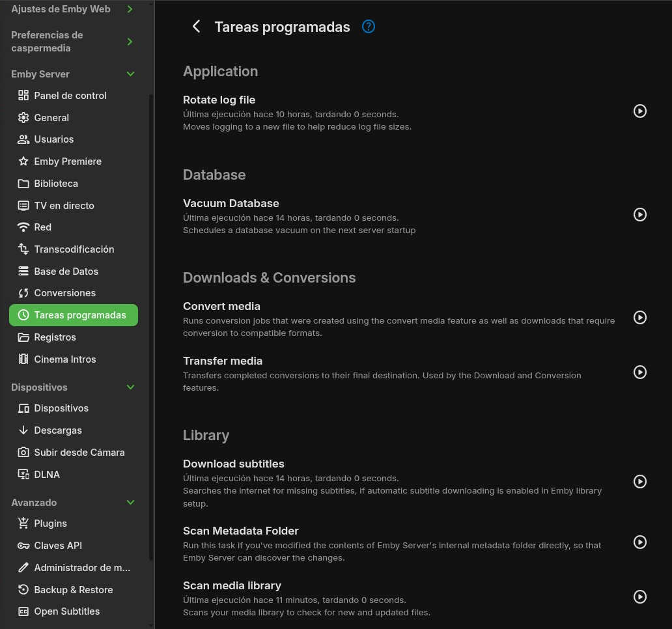Screen dimensions: 672x629
Task: Collapse the Avanzado section
Action: 130,503
